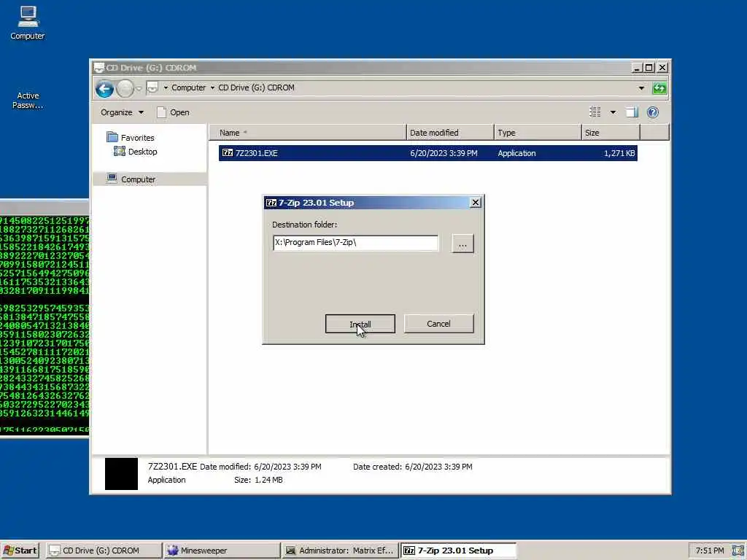Browse for destination folder with ... button
747x560 pixels.
coord(462,244)
